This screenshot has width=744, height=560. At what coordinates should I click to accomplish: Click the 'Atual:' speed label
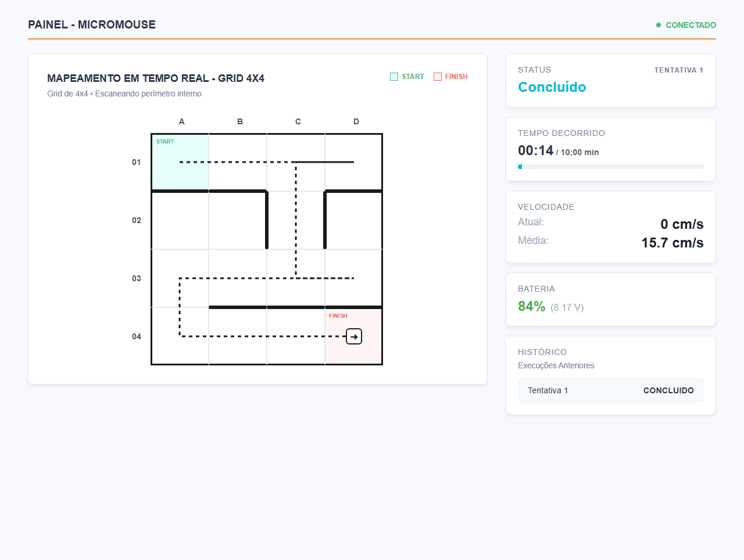click(531, 222)
